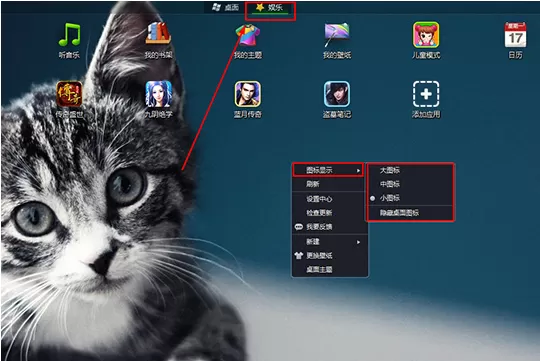Open the 听音乐 music note icon
Viewport: 540px width, 361px height.
point(70,35)
